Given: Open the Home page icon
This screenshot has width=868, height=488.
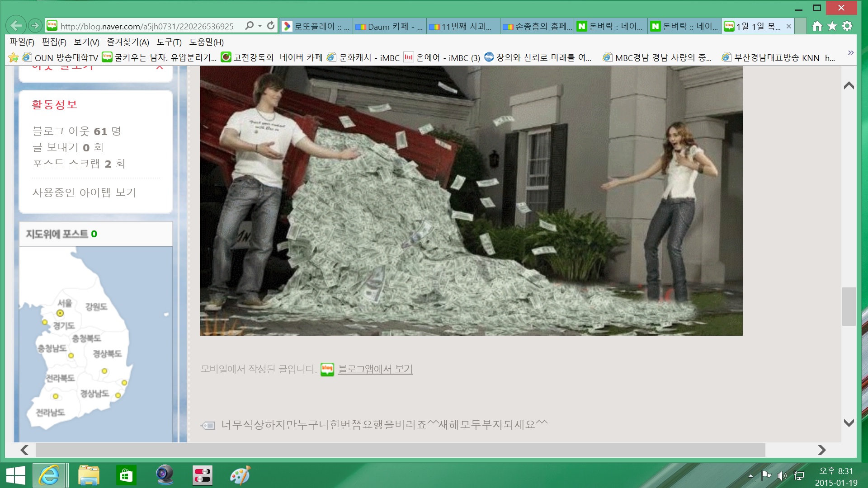Looking at the screenshot, I should [x=817, y=26].
